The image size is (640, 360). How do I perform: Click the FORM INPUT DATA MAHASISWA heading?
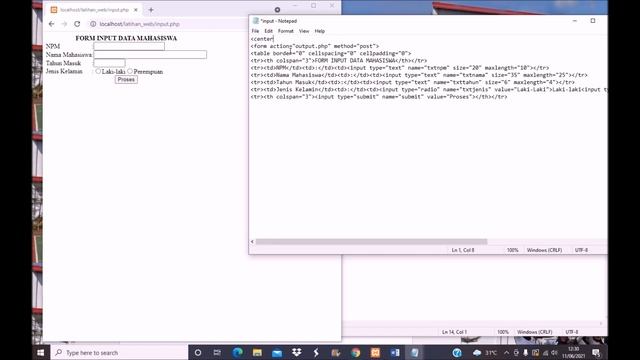coord(126,38)
